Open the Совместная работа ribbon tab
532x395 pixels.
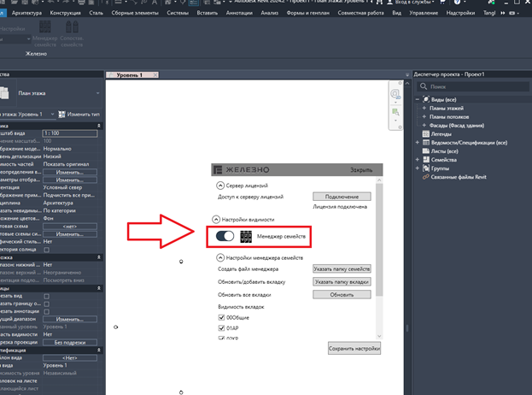tap(360, 13)
